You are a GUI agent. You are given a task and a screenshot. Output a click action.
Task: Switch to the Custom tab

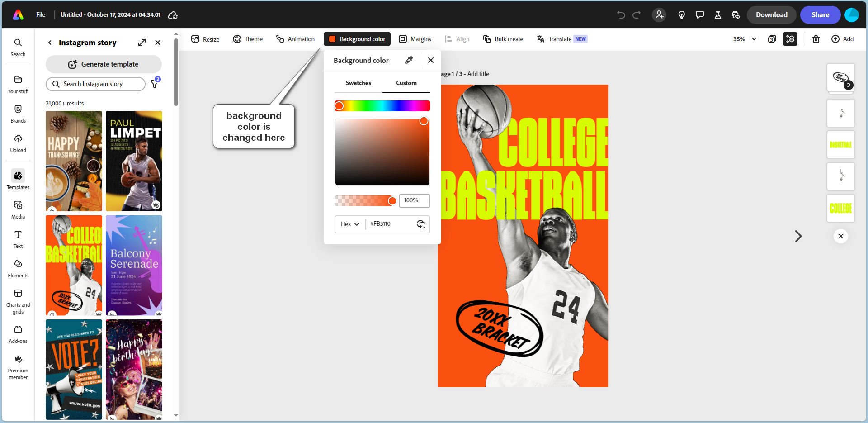(406, 83)
